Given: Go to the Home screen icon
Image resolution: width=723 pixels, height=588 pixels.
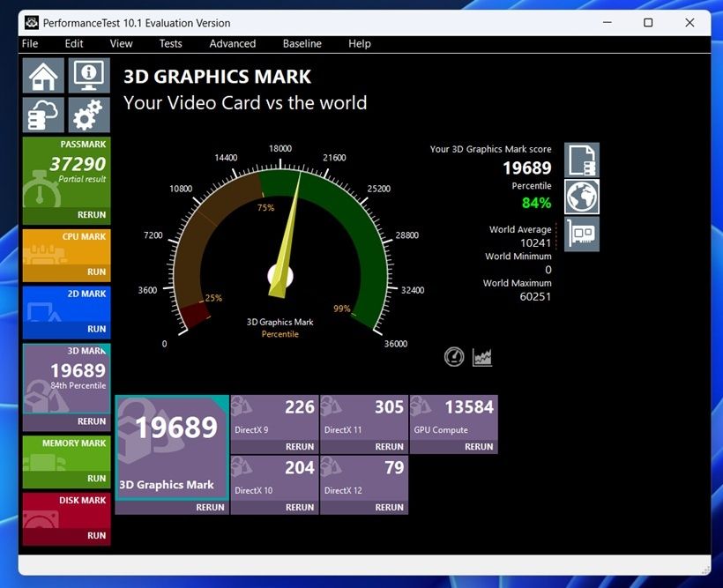Looking at the screenshot, I should (x=43, y=76).
